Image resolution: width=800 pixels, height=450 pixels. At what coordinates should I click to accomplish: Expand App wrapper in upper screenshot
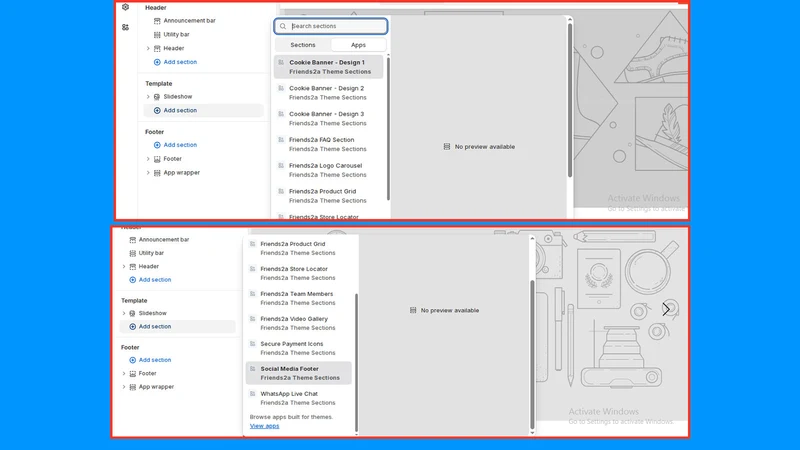[148, 173]
